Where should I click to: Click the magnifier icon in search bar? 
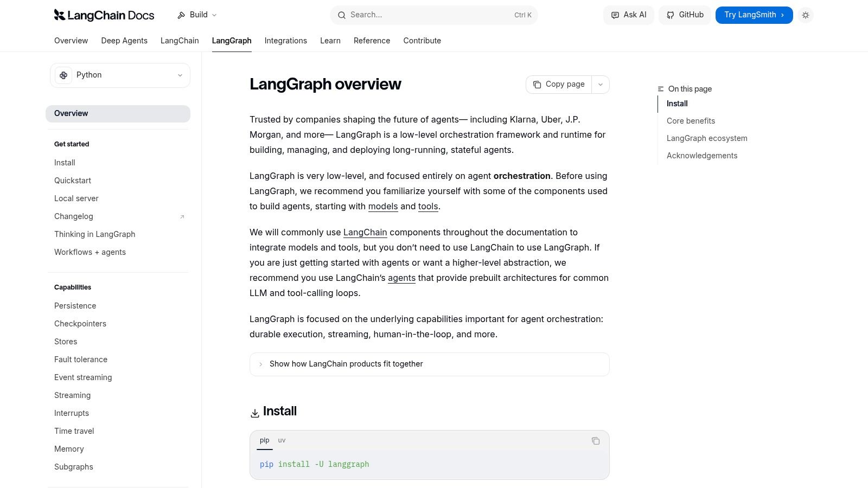tap(342, 15)
